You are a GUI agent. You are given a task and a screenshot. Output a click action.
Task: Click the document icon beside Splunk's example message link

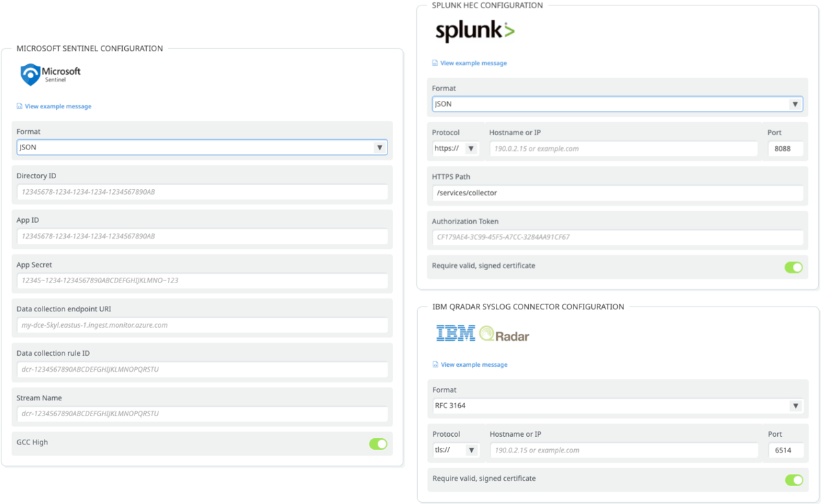(434, 62)
